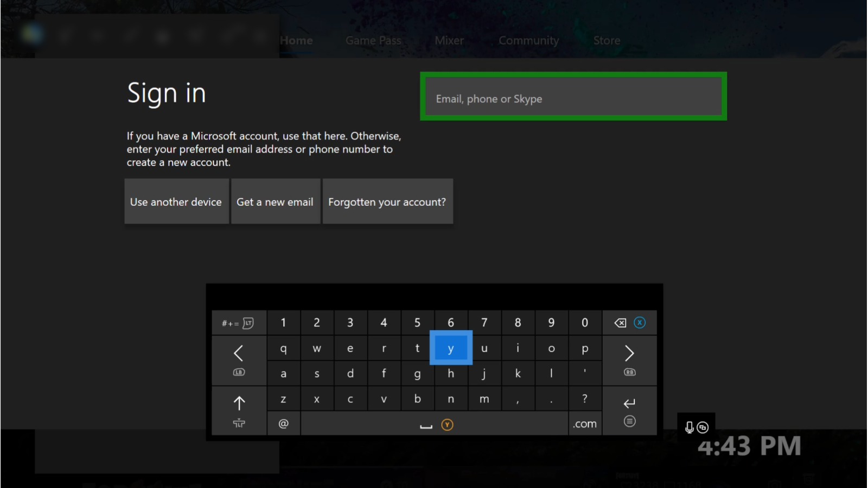Select Use another device button
Image resolution: width=868 pixels, height=488 pixels.
point(176,201)
